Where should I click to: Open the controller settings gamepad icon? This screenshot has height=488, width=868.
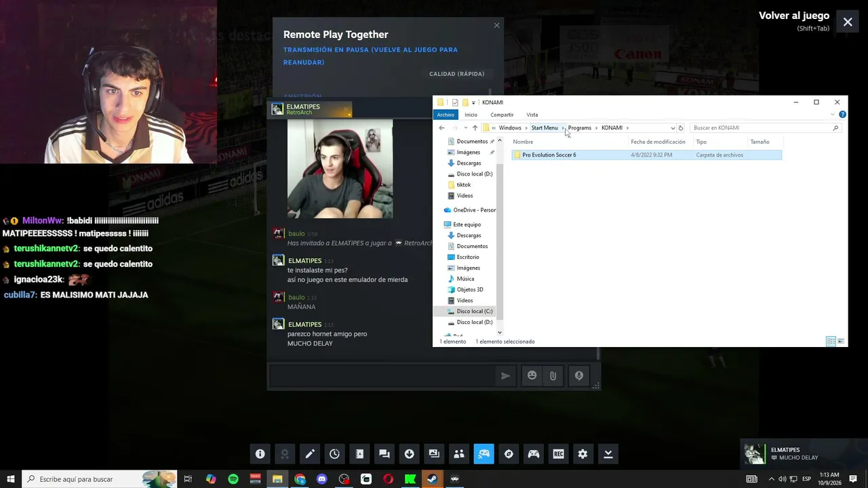(x=534, y=454)
